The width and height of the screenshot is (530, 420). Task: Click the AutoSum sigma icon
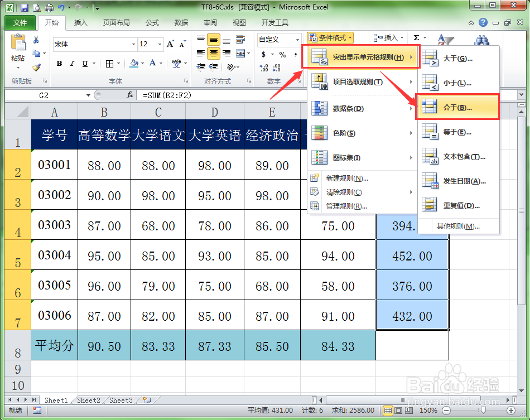pos(416,37)
